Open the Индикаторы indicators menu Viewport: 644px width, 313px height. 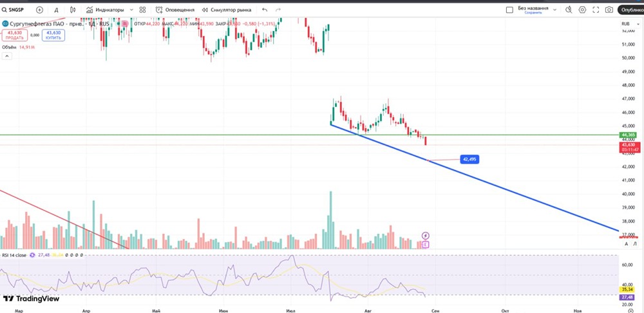coord(105,10)
